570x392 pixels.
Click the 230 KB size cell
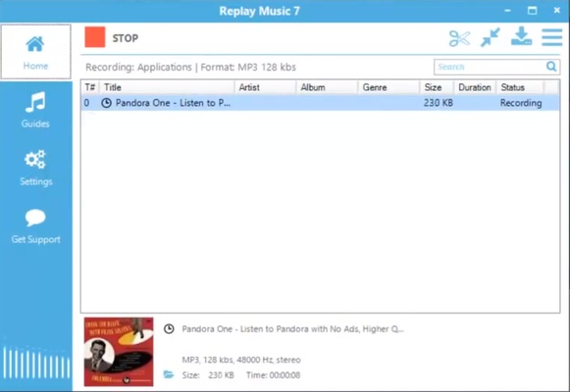point(438,103)
